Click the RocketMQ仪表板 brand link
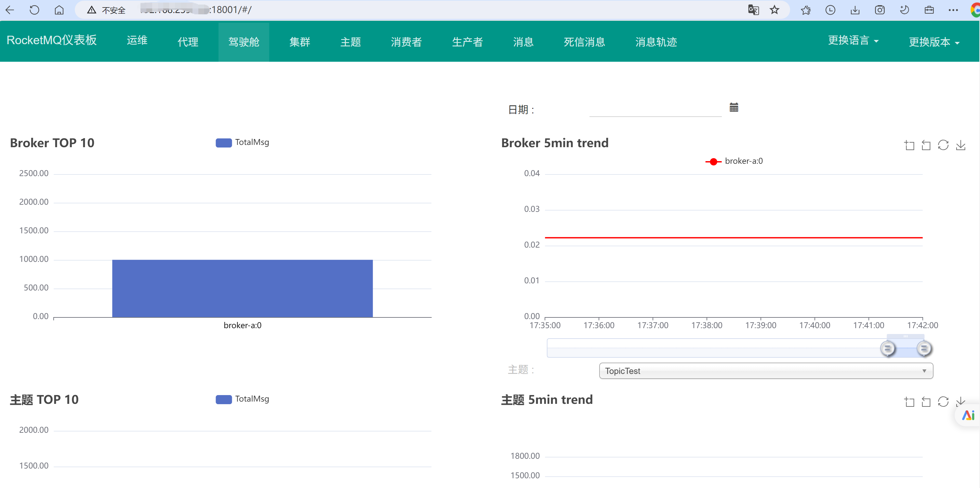The image size is (980, 488). pos(52,40)
